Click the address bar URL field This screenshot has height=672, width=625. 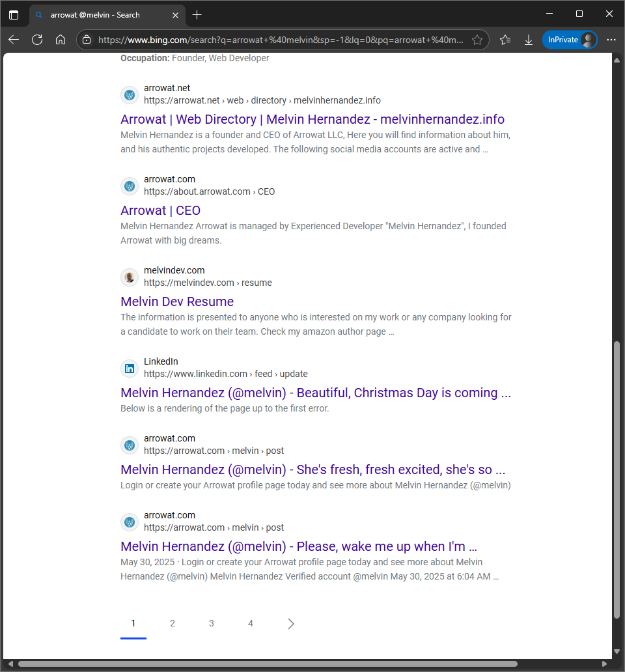[x=281, y=40]
